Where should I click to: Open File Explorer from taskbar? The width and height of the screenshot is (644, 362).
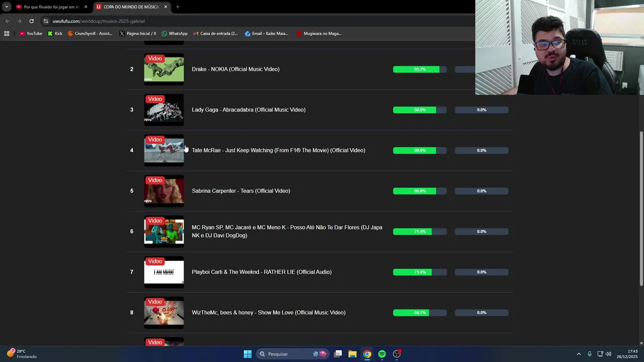tap(353, 354)
